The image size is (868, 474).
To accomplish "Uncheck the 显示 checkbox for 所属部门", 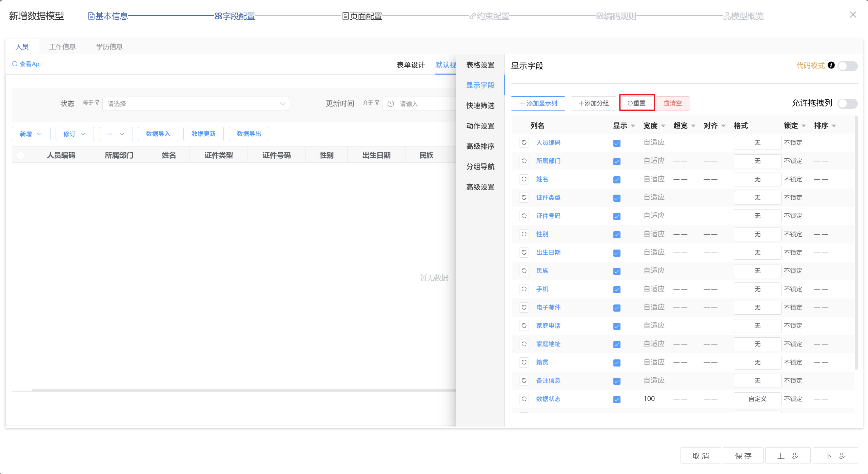I will 617,161.
